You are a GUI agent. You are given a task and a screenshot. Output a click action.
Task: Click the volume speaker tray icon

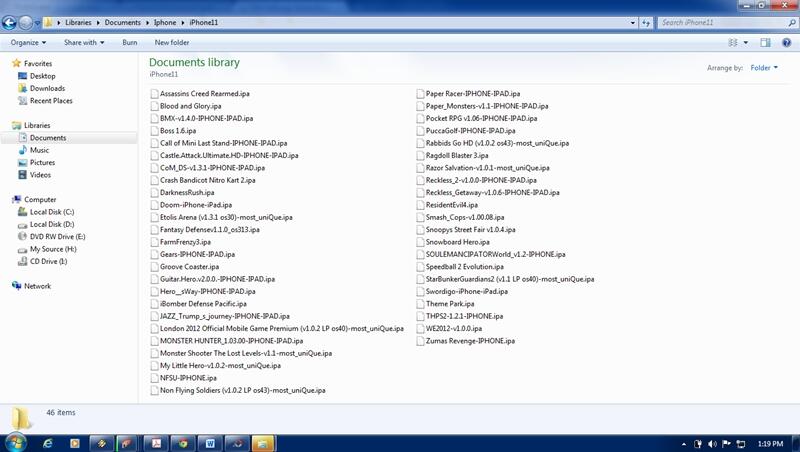click(x=713, y=444)
